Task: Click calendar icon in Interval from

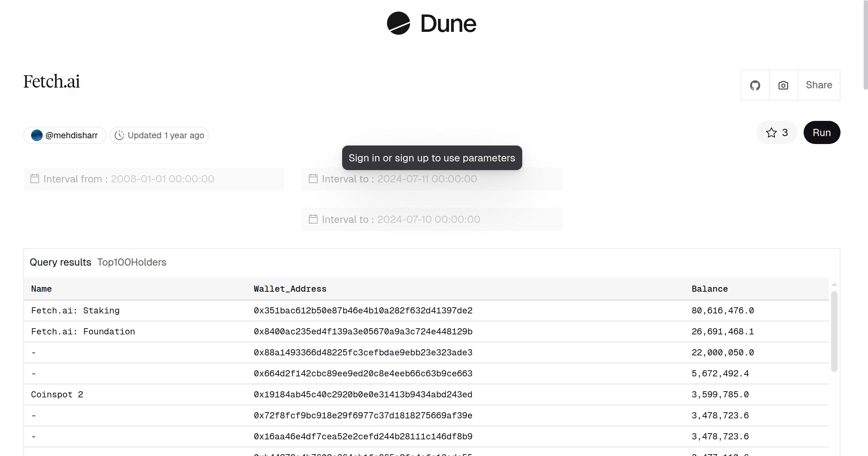Action: tap(35, 179)
